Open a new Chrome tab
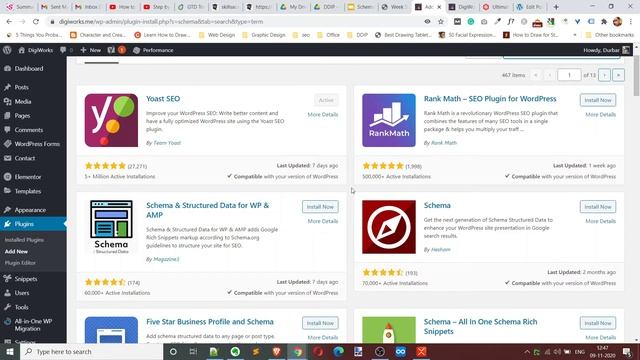Image resolution: width=640 pixels, height=360 pixels. (556, 7)
